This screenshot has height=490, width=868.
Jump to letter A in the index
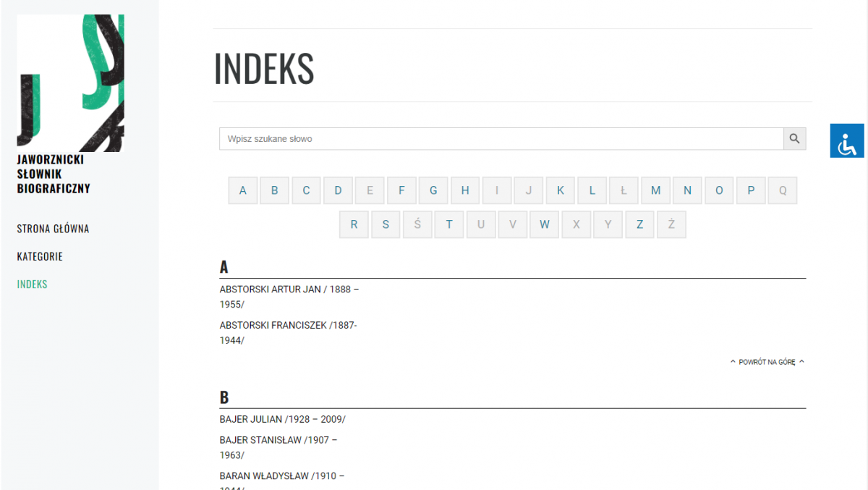pyautogui.click(x=242, y=190)
